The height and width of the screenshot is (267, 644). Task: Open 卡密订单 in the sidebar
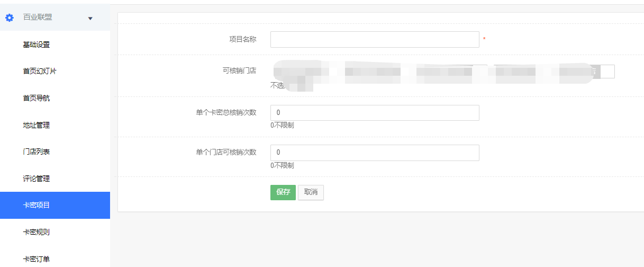click(x=36, y=259)
